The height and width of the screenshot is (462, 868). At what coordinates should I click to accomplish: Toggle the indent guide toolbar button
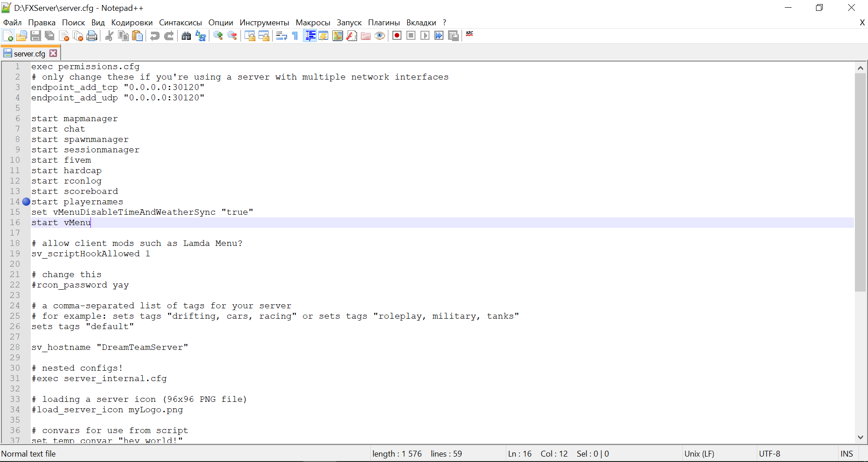pos(310,36)
